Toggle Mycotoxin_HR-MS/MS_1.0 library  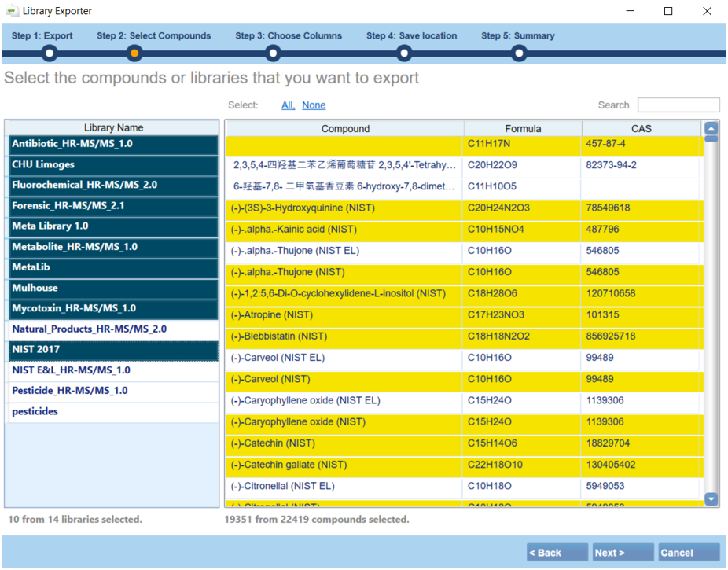click(x=113, y=310)
